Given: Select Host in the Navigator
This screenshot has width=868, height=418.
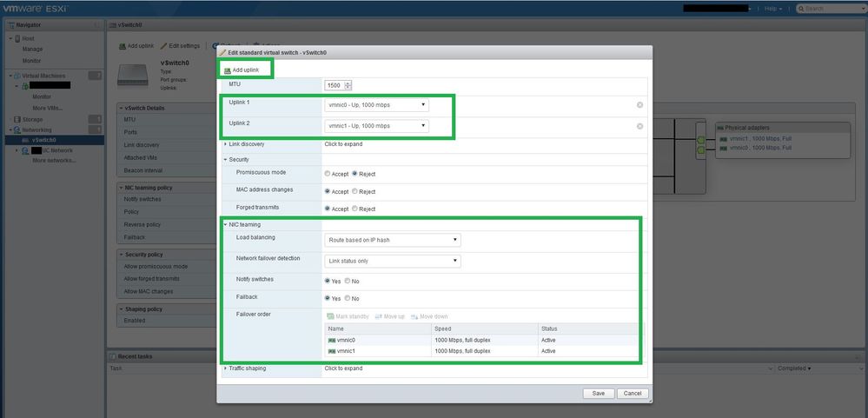Looking at the screenshot, I should click(28, 39).
